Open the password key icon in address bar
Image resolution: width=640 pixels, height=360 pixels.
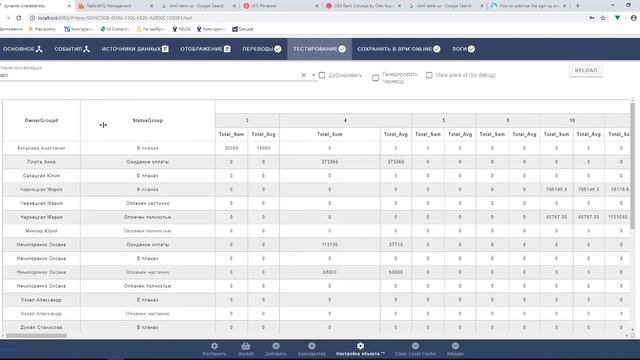tap(591, 18)
